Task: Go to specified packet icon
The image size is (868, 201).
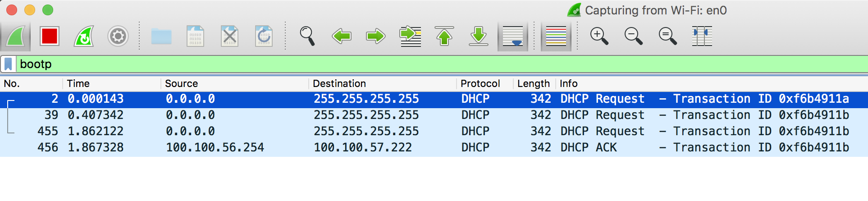Action: pos(411,36)
